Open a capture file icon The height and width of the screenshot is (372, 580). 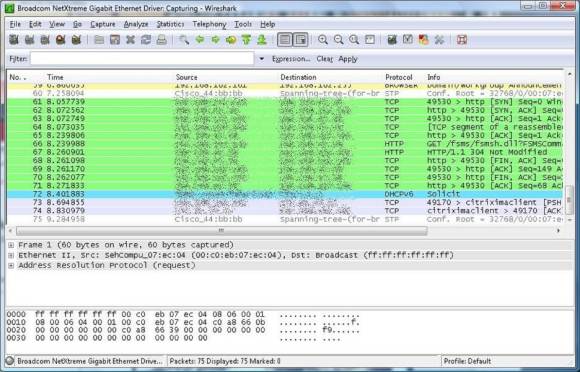point(99,40)
